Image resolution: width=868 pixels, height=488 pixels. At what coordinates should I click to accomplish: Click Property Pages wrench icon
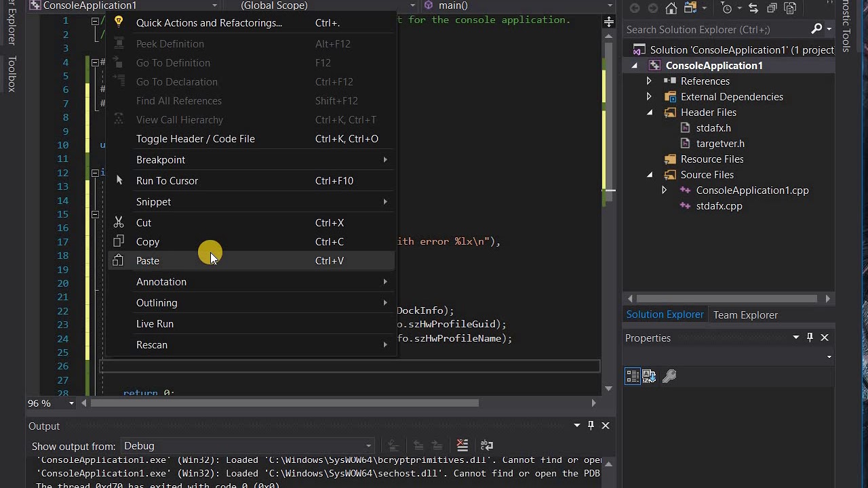[x=669, y=375]
